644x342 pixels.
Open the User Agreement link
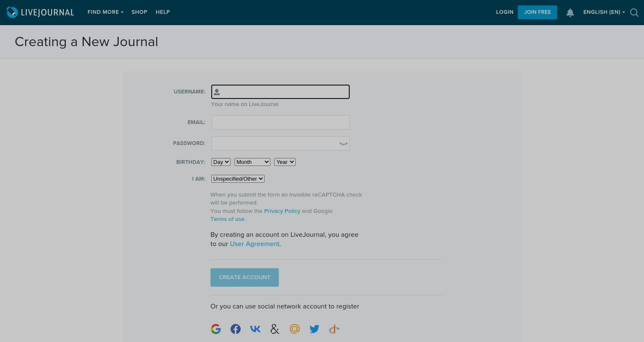[254, 244]
